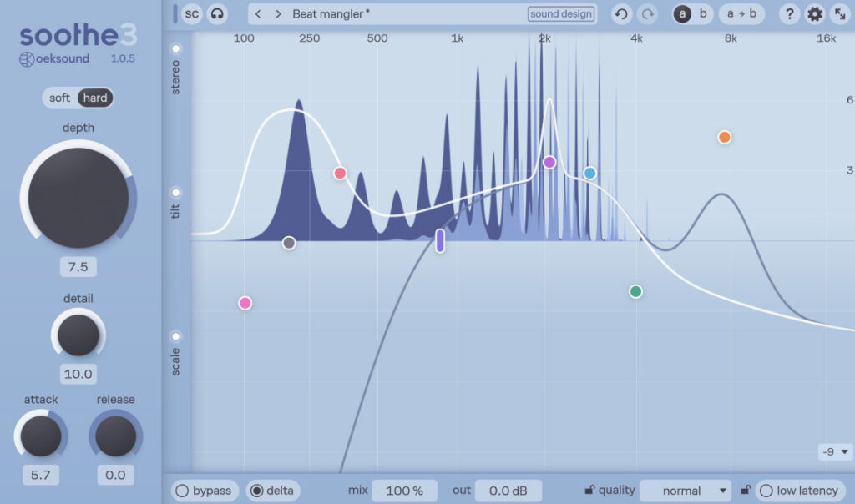Click the release knob
The image size is (855, 504).
tap(115, 436)
